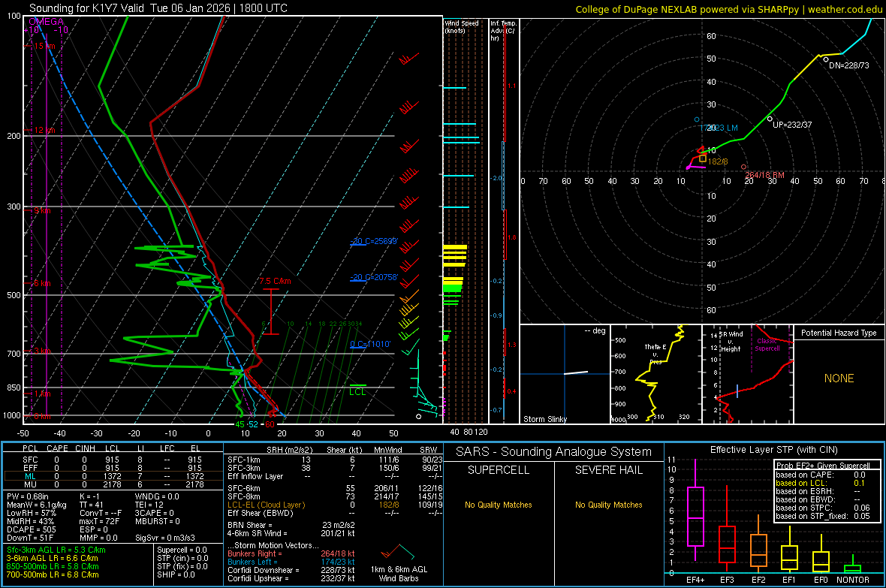Click the 'UP=232/37' hodograph label
Screen dimensions: 886x588
792,125
